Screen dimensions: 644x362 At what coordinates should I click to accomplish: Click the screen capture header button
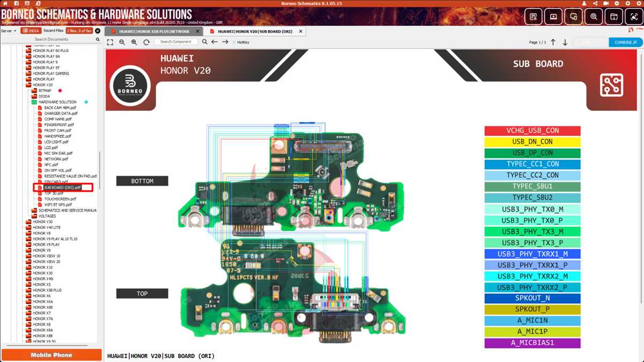[x=634, y=17]
